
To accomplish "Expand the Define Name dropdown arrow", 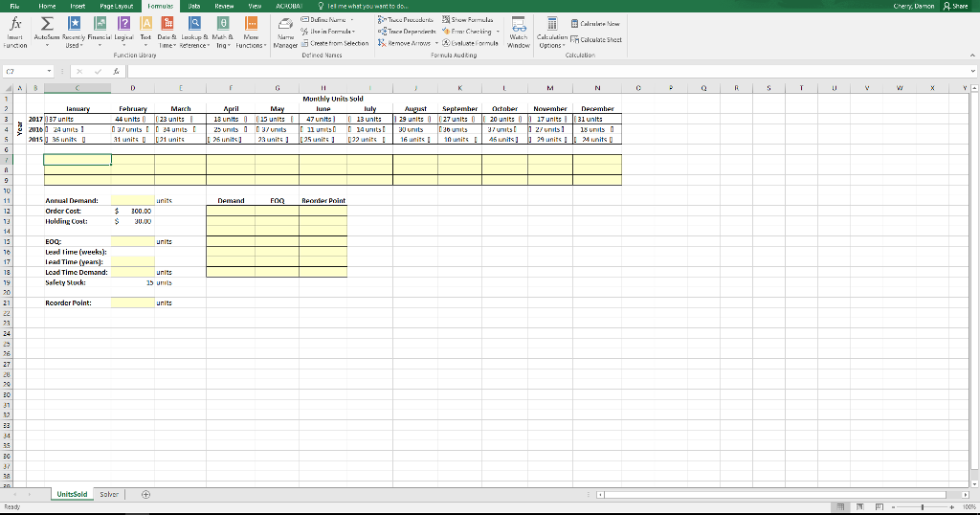I will 352,20.
